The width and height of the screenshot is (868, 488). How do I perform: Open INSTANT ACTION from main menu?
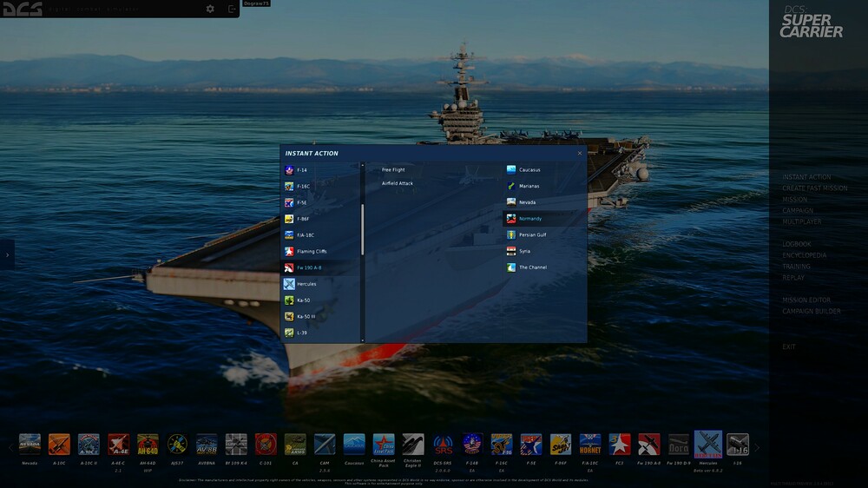806,177
